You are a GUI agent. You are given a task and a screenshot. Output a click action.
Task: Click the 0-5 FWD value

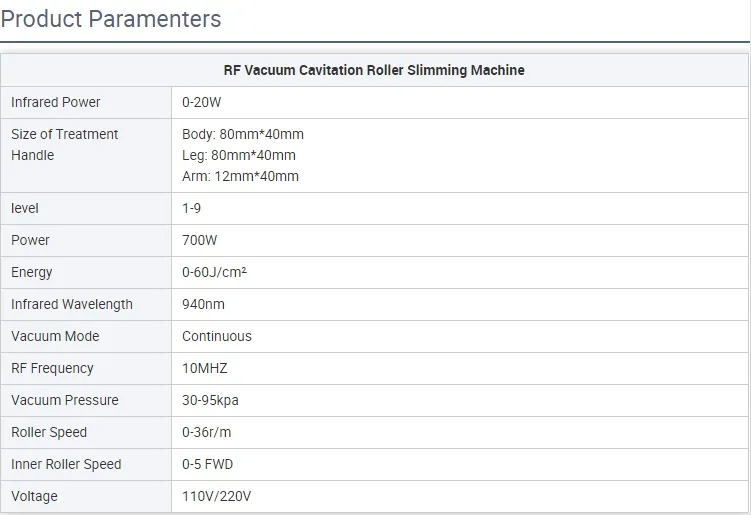click(207, 464)
